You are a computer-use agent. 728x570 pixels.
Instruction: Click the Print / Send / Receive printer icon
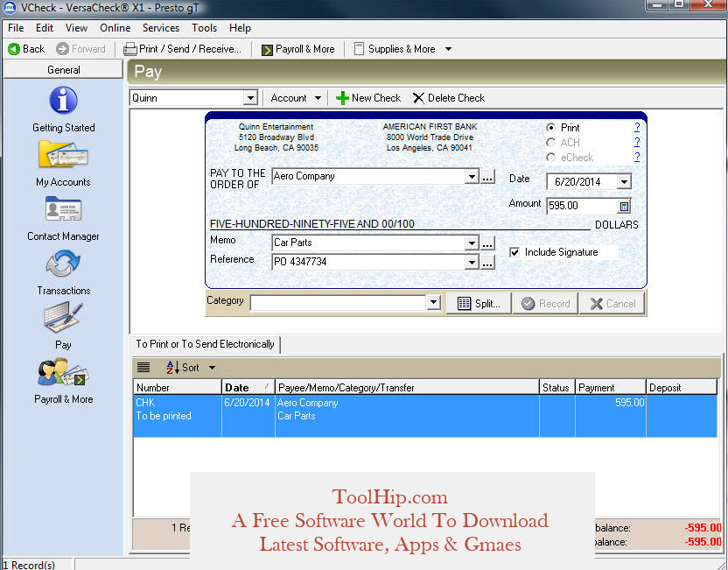[x=130, y=49]
